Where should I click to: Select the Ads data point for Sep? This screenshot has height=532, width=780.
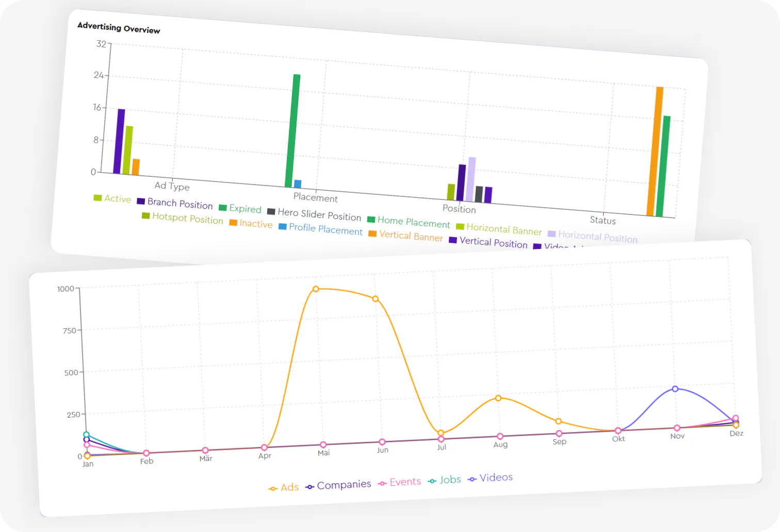[559, 422]
